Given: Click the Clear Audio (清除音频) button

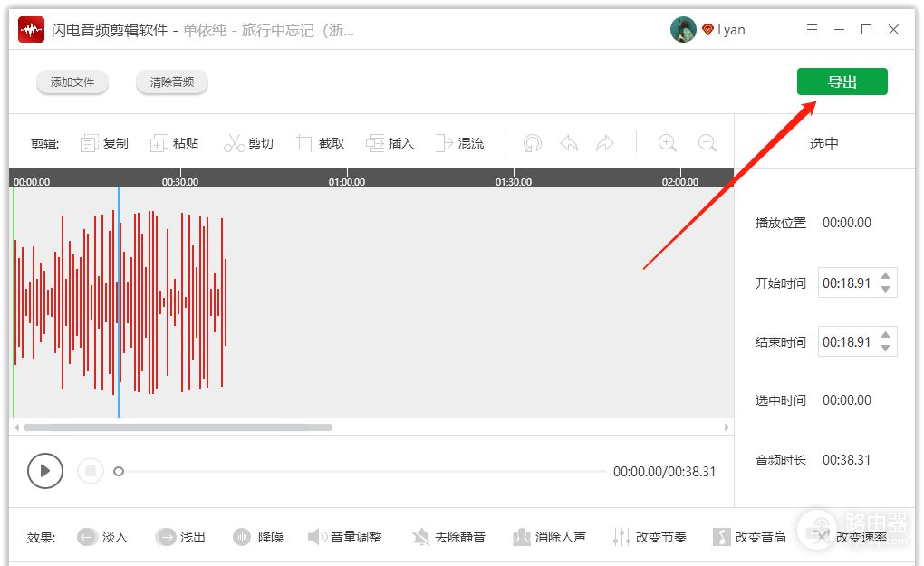Looking at the screenshot, I should click(172, 82).
